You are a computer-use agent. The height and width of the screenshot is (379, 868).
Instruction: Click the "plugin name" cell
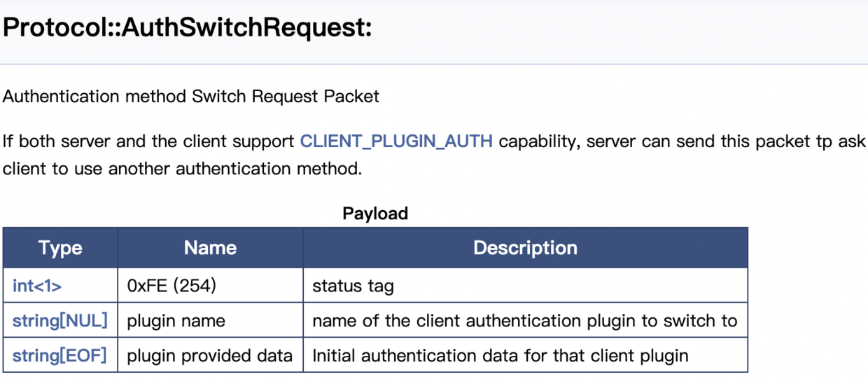pyautogui.click(x=176, y=321)
